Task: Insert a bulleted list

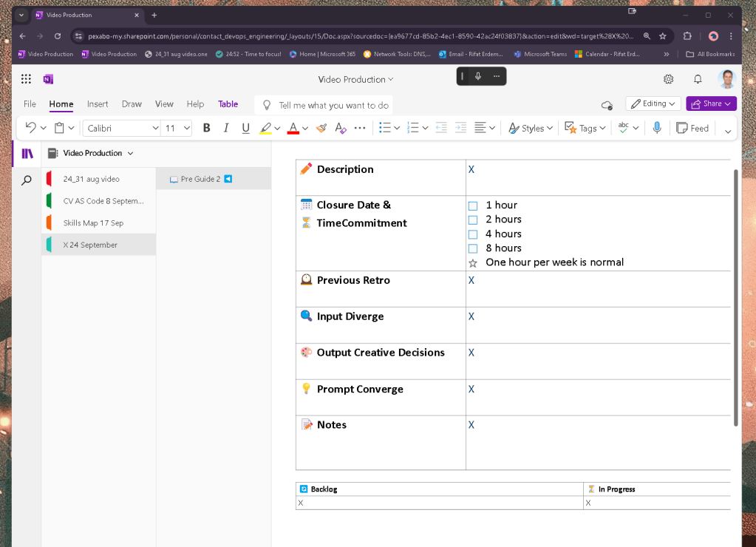Action: point(385,128)
